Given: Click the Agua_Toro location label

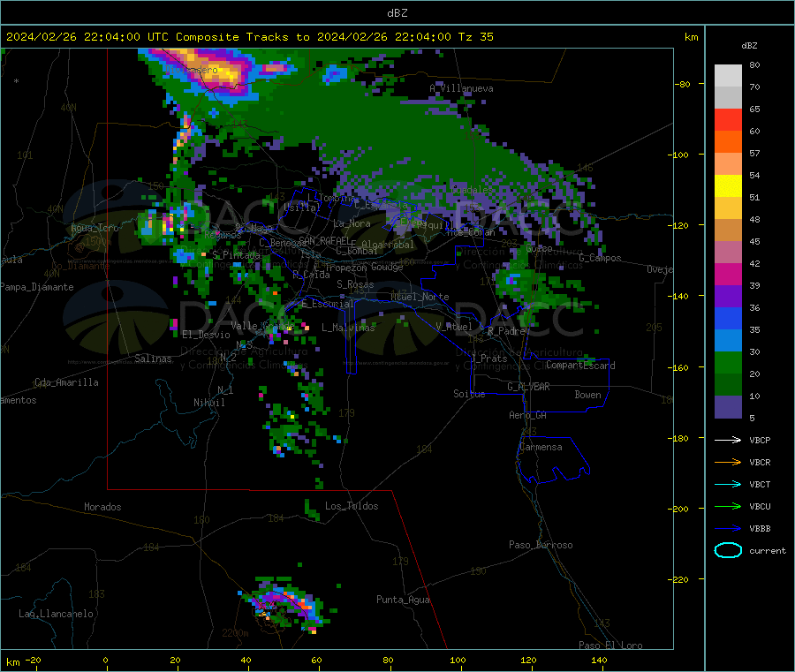Looking at the screenshot, I should 95,228.
